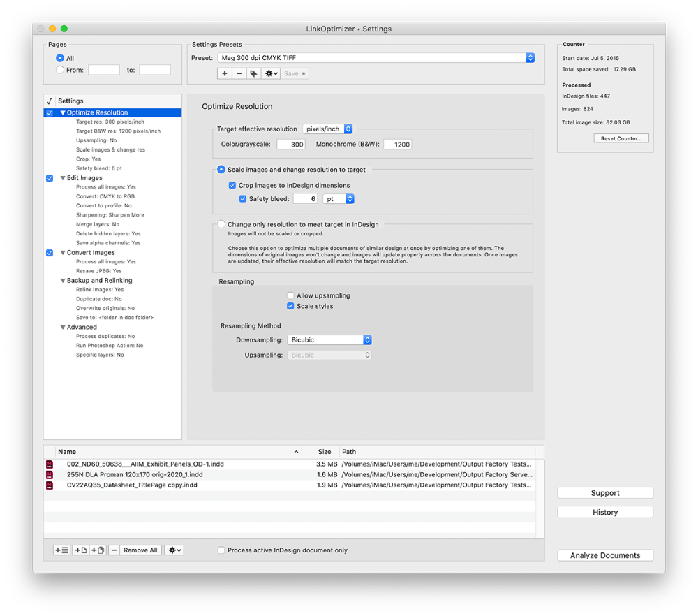Open Convert Images settings category
The height and width of the screenshot is (616, 698).
(91, 252)
